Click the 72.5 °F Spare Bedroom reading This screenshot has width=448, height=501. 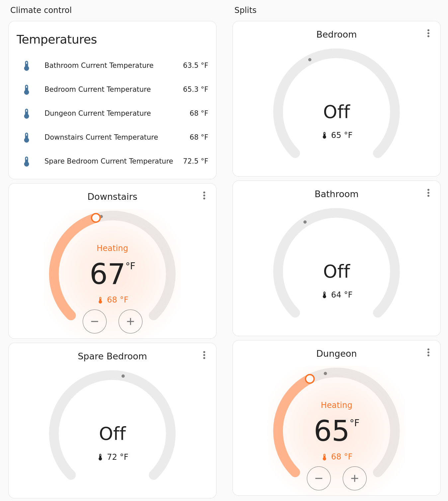point(195,161)
